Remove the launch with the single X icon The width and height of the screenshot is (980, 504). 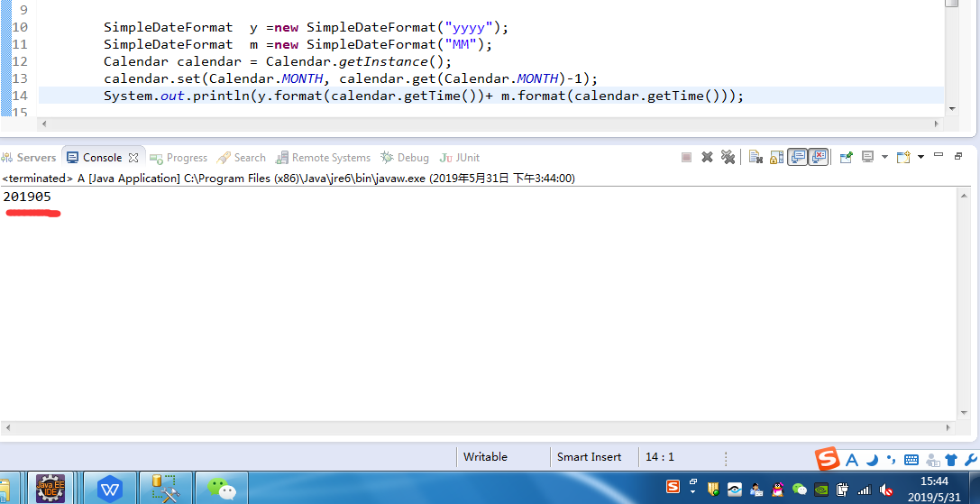(x=707, y=158)
